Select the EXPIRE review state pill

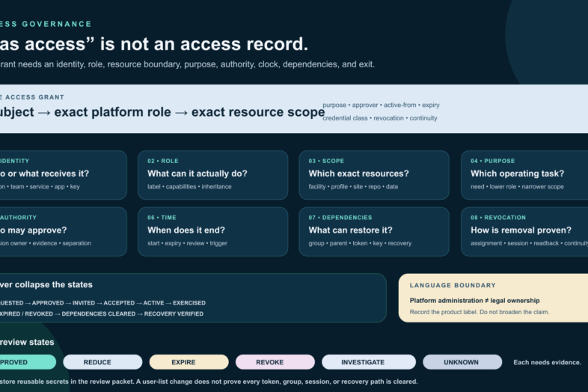click(x=189, y=362)
